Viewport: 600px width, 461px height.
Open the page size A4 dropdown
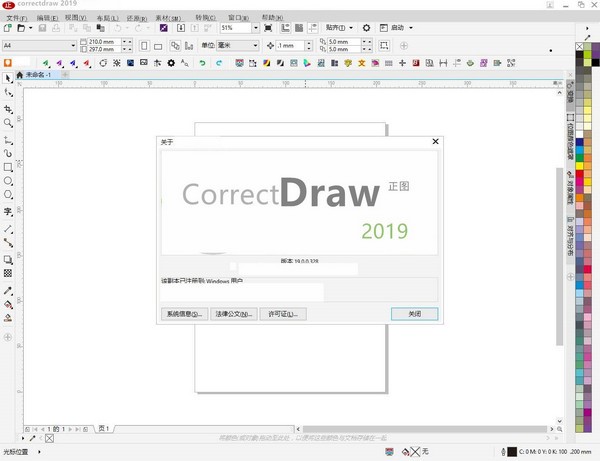point(73,46)
